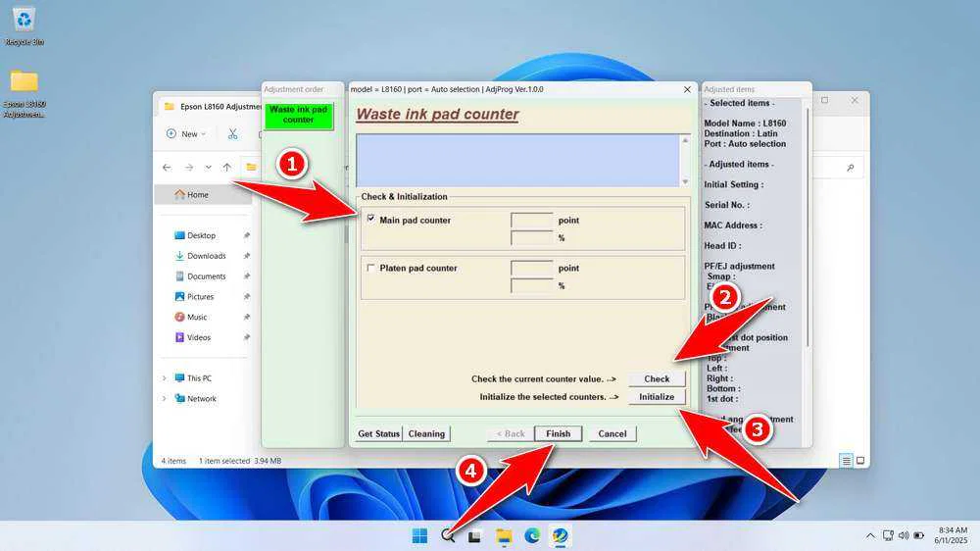
Task: Click the volume icon in the system tray
Action: click(904, 535)
